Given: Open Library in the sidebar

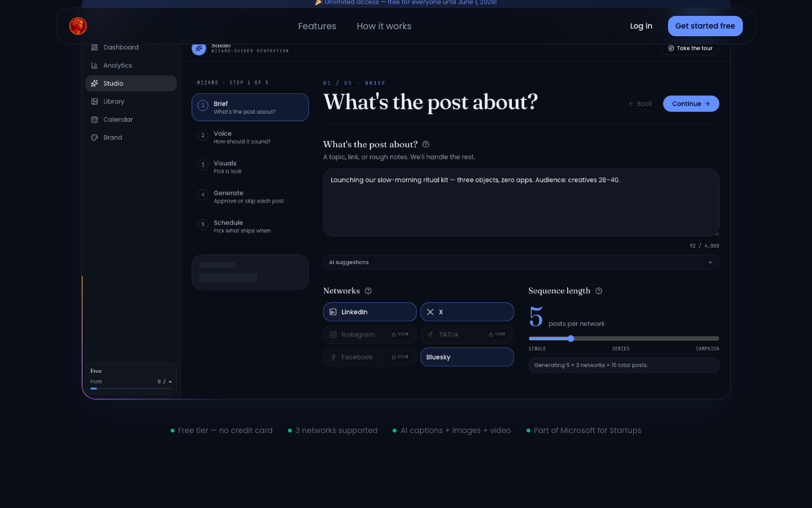Looking at the screenshot, I should click(131, 102).
